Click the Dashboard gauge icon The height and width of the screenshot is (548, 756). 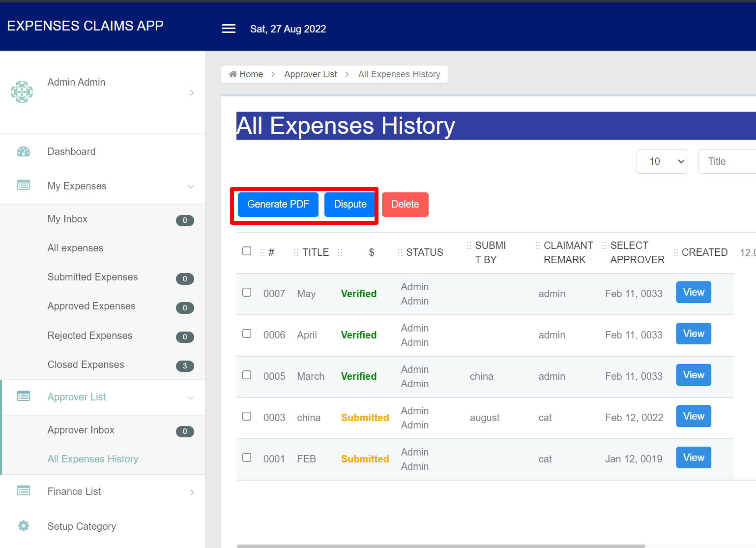(x=24, y=152)
